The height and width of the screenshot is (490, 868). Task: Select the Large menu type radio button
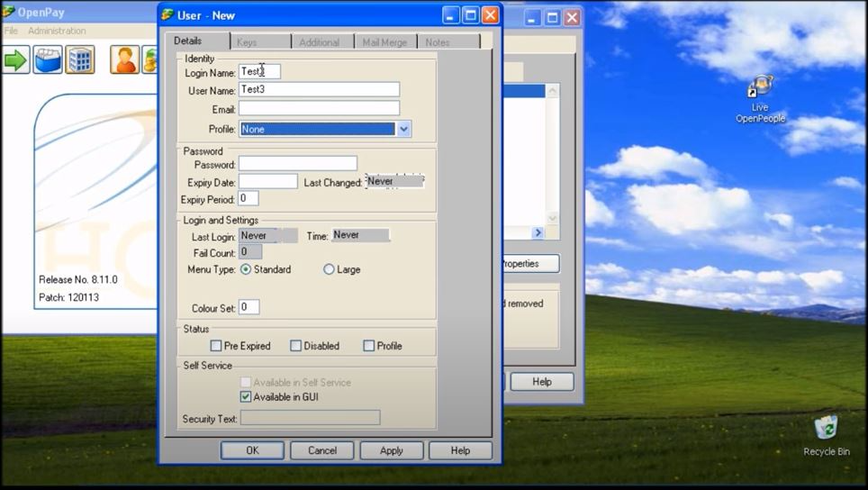[329, 269]
